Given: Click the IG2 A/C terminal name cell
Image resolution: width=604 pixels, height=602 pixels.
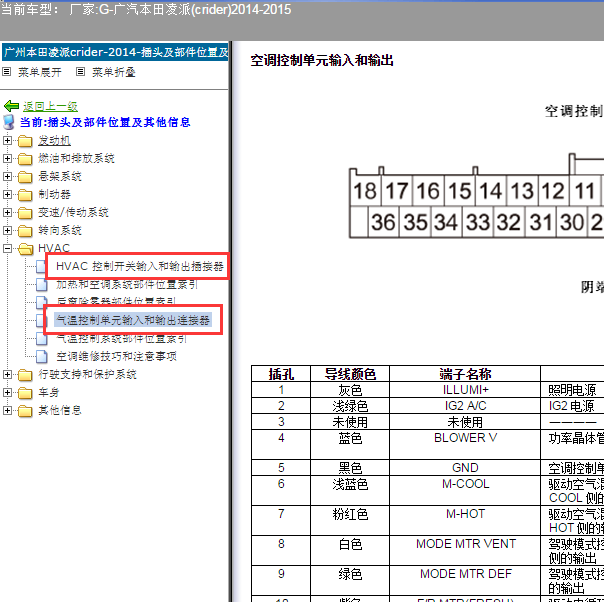Looking at the screenshot, I should point(465,406).
